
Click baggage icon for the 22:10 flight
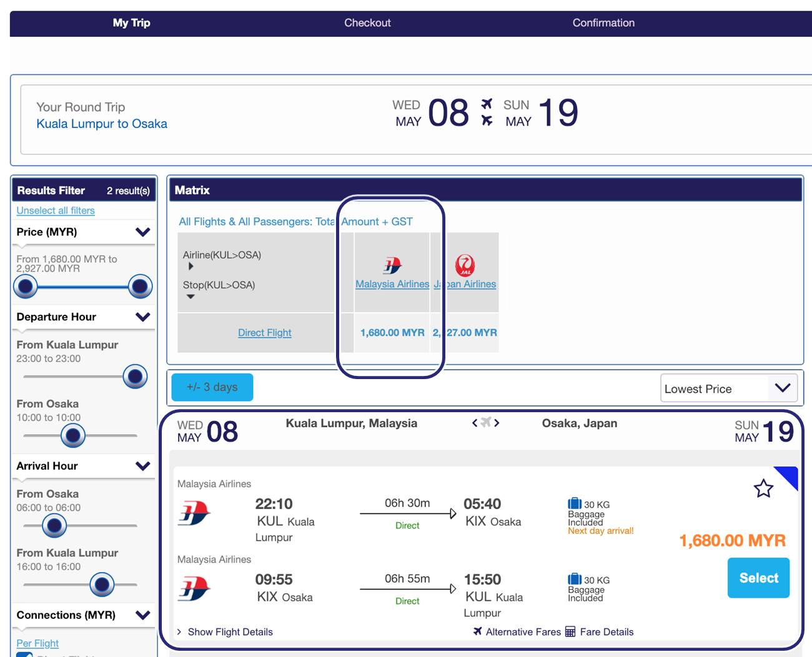(x=575, y=503)
